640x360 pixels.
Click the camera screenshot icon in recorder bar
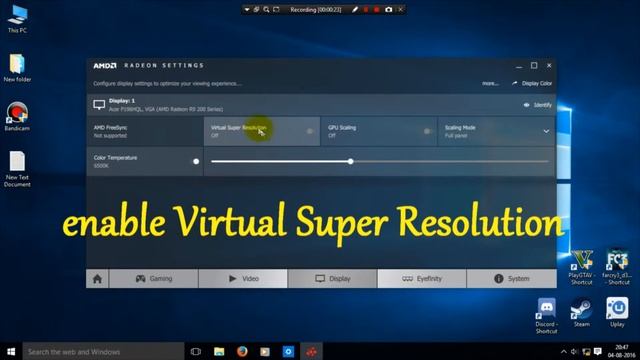click(389, 9)
